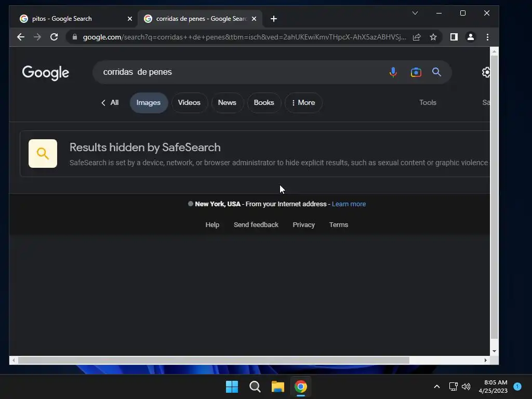Open the notification badge

point(517,387)
